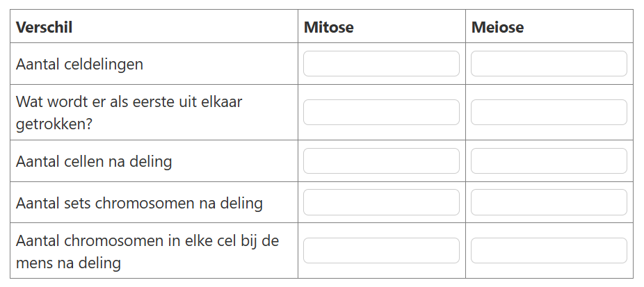Select Mitose input for 'uit elkaar getrokken' row
Screen dimensions: 644x287
381,112
